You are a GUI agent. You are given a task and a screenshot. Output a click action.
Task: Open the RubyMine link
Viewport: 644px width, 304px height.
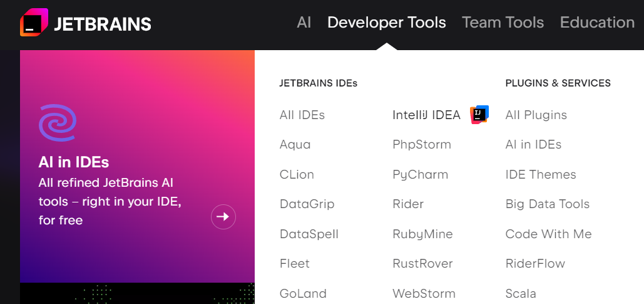tap(422, 234)
